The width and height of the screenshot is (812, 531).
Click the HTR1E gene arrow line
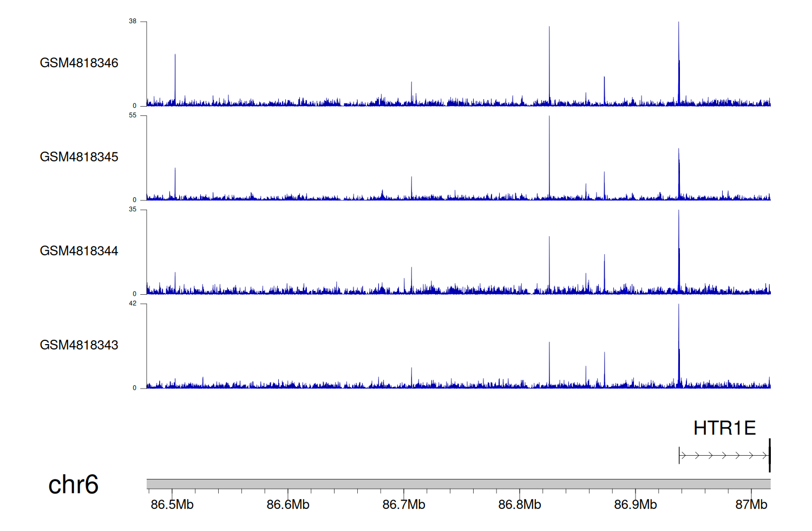click(x=723, y=456)
